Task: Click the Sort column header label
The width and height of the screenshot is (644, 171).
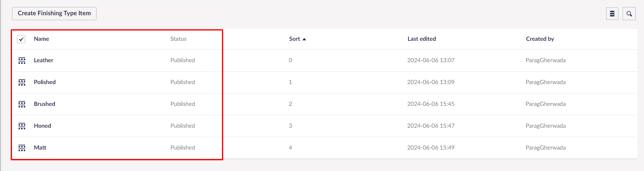Action: (x=295, y=39)
